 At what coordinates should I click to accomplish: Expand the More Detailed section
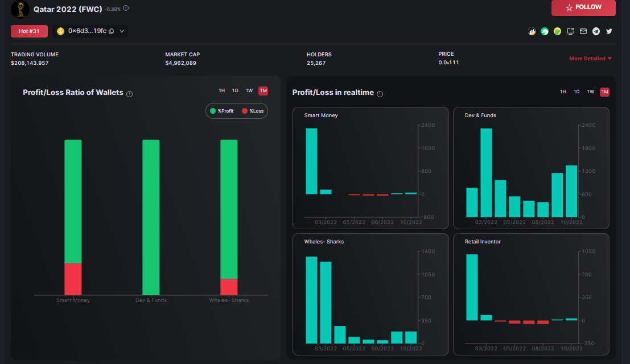pyautogui.click(x=590, y=59)
